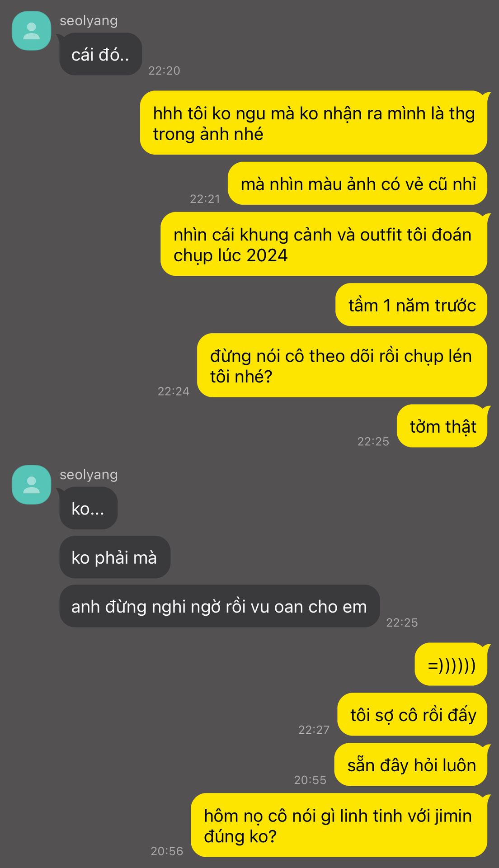Image resolution: width=499 pixels, height=868 pixels.
Task: Select the 'tởm thật' bubble
Action: point(442,426)
